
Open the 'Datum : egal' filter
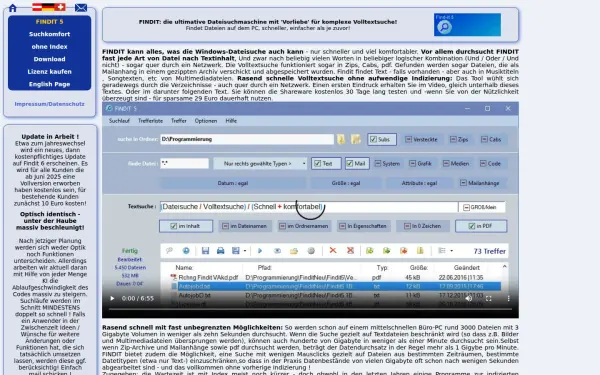click(x=233, y=183)
